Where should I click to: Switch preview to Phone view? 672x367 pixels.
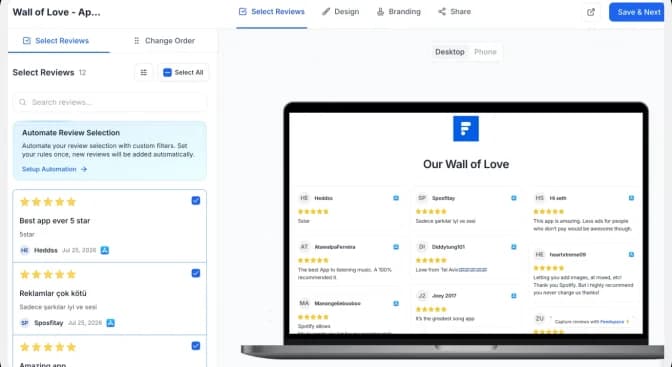pos(485,52)
